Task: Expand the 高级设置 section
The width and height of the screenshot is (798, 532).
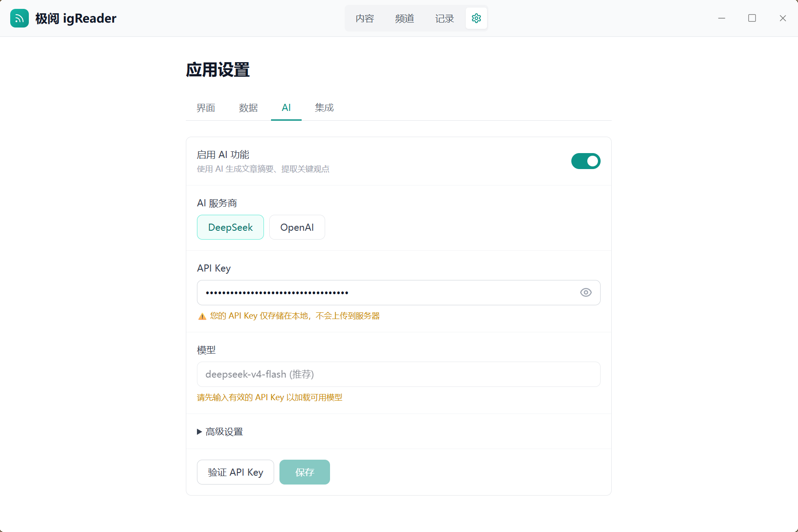Action: pyautogui.click(x=220, y=432)
